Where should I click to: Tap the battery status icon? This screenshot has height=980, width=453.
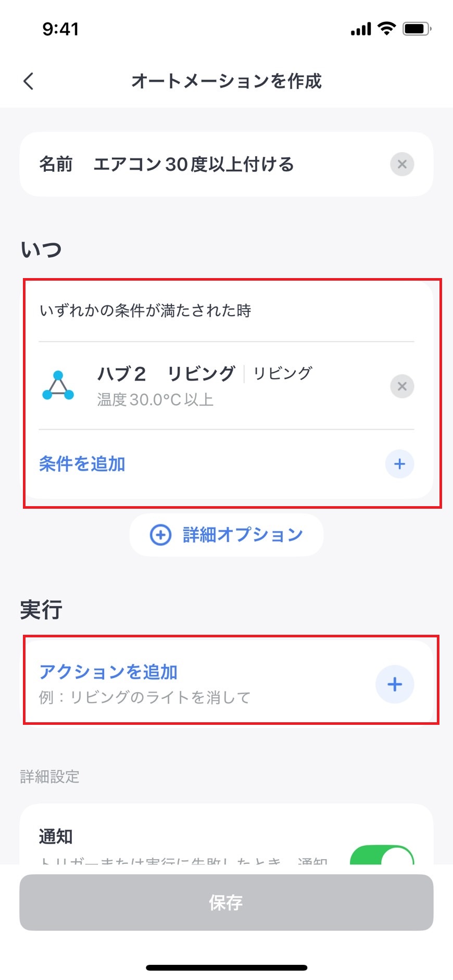(x=417, y=28)
